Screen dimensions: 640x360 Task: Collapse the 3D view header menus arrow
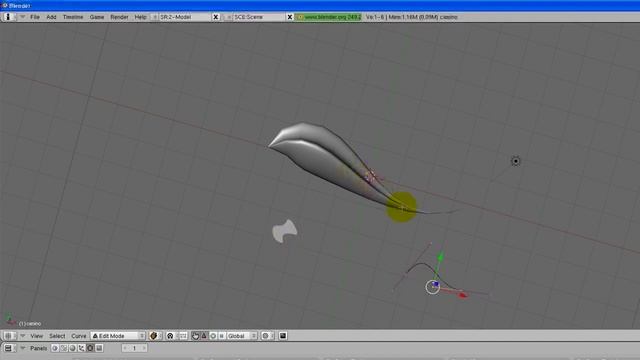click(22, 336)
